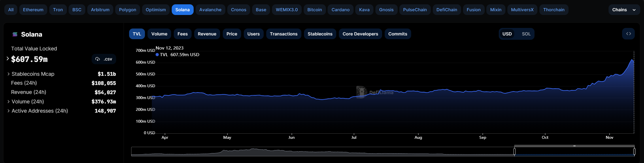
Task: Open the Cardano chain link
Action: pyautogui.click(x=341, y=10)
